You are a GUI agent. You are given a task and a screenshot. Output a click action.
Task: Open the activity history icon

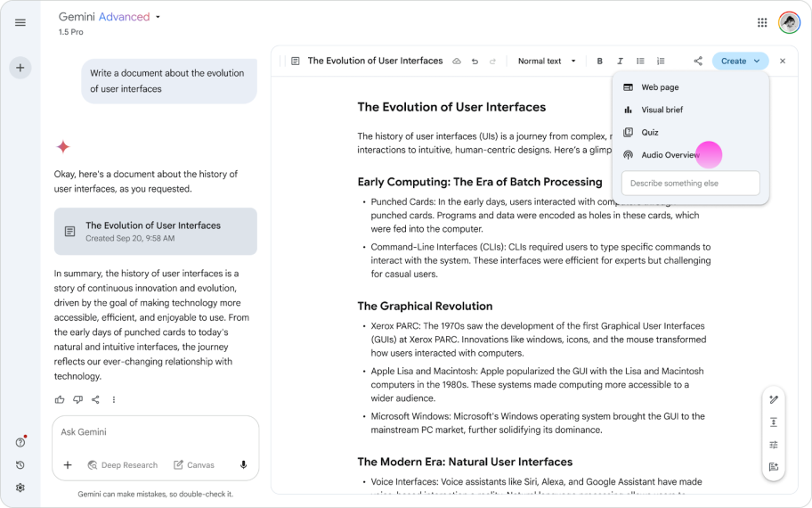(x=20, y=465)
